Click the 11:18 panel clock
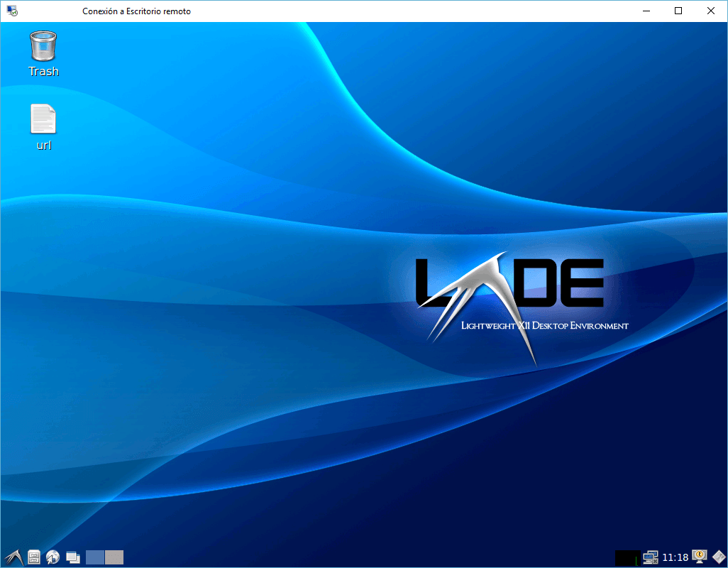This screenshot has width=728, height=568. [x=675, y=557]
